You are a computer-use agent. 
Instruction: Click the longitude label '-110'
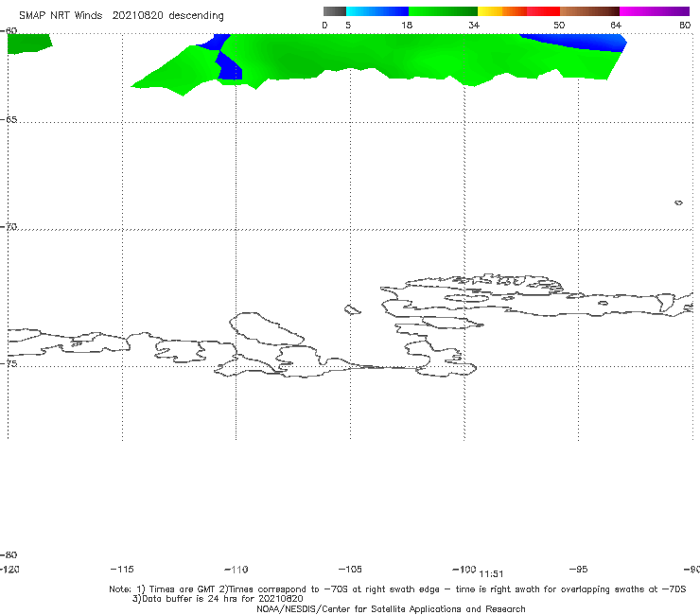(x=236, y=570)
